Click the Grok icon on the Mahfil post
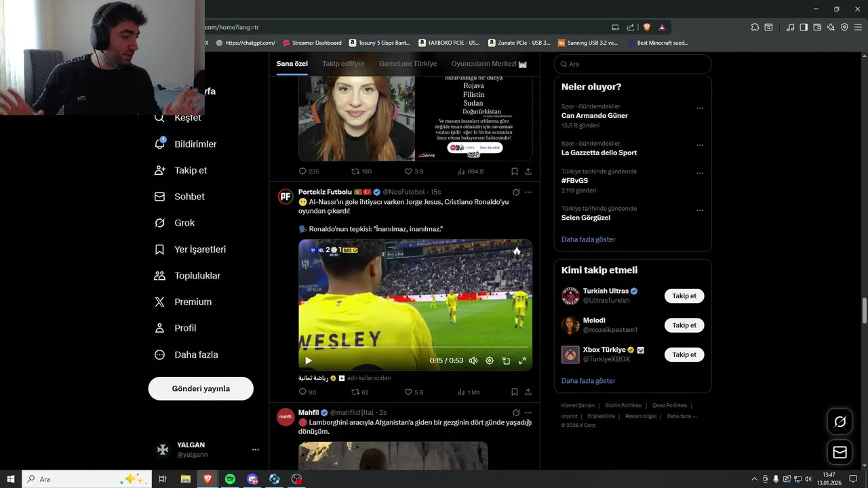This screenshot has width=868, height=488. tap(516, 413)
